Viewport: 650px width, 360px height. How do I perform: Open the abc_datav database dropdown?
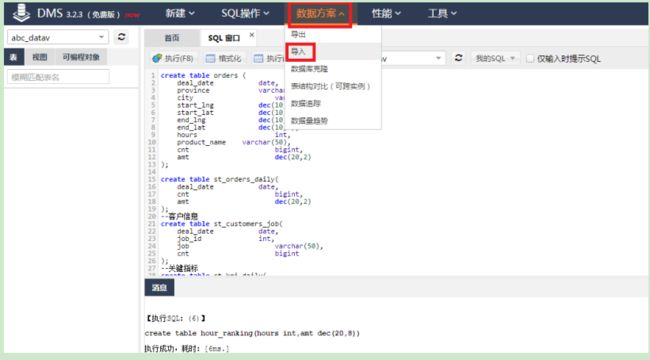(x=58, y=37)
